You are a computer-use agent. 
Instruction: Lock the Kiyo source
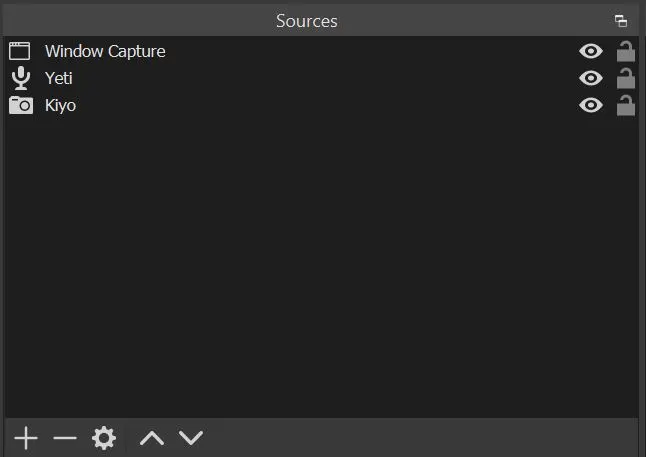coord(626,105)
